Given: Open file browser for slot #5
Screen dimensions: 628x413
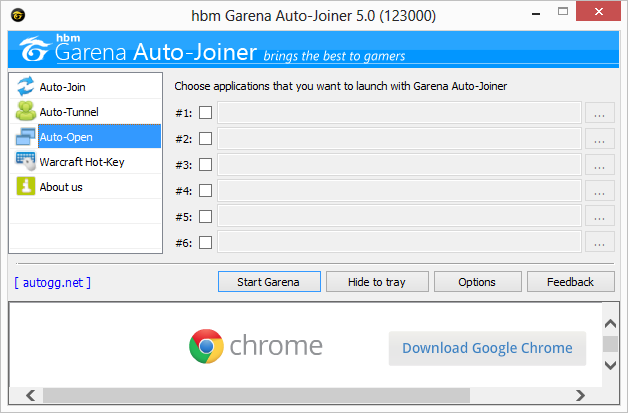Looking at the screenshot, I should click(600, 216).
